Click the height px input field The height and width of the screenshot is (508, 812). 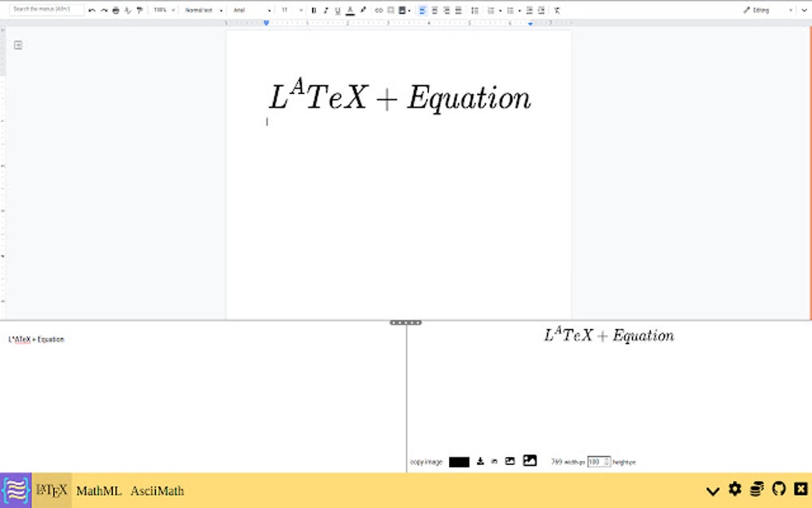coord(597,461)
